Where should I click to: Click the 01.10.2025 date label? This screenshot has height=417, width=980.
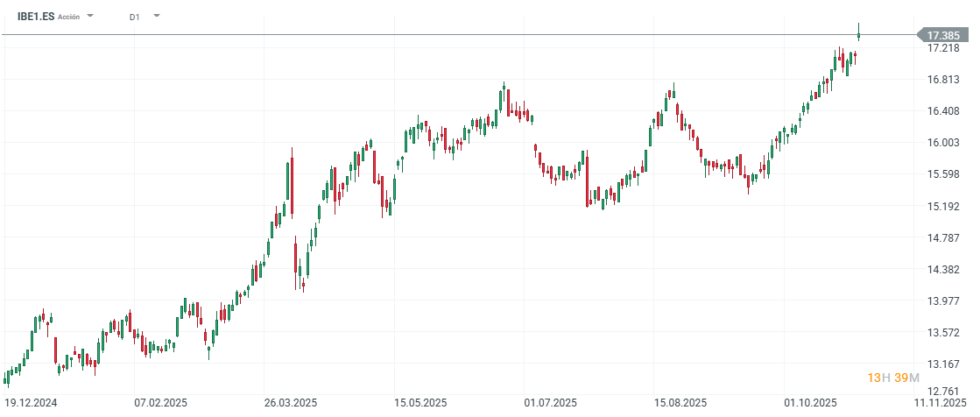pyautogui.click(x=810, y=403)
